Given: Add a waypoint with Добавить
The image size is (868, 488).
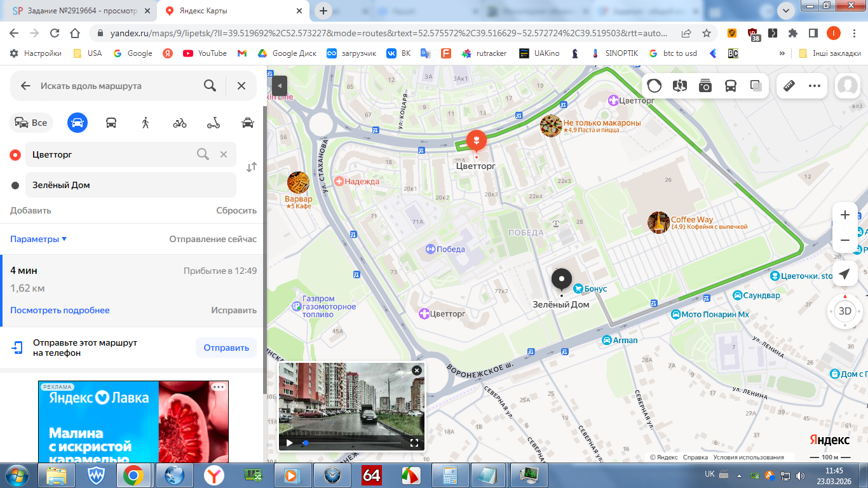Looking at the screenshot, I should [x=31, y=210].
